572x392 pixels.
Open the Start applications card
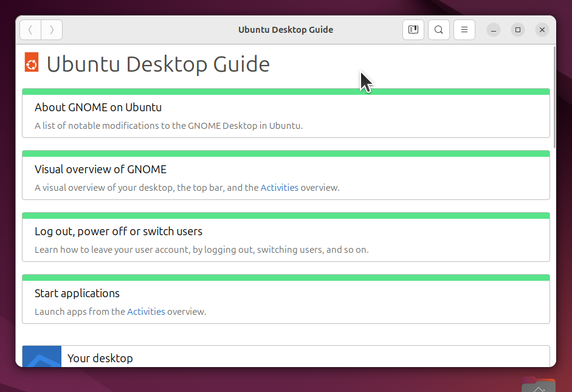click(x=286, y=299)
